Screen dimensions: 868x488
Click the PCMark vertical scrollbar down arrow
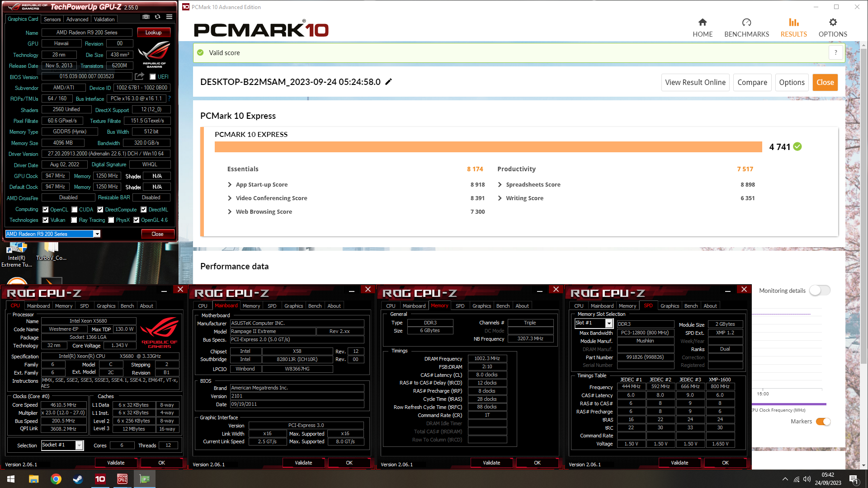(863, 465)
